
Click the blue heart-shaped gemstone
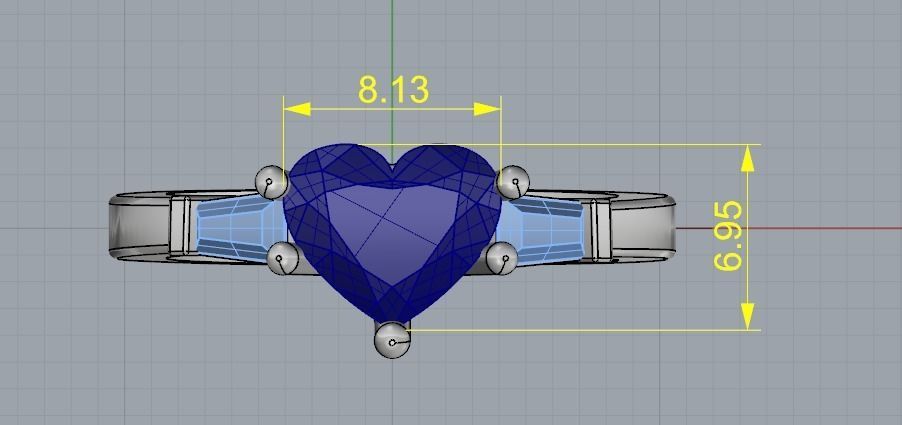tap(392, 233)
